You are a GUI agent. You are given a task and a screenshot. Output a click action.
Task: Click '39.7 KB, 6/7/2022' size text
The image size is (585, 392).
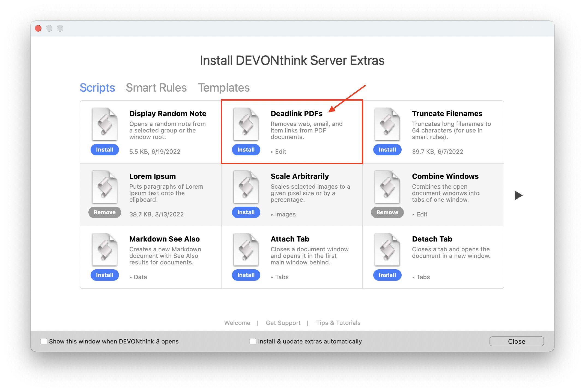(x=437, y=152)
